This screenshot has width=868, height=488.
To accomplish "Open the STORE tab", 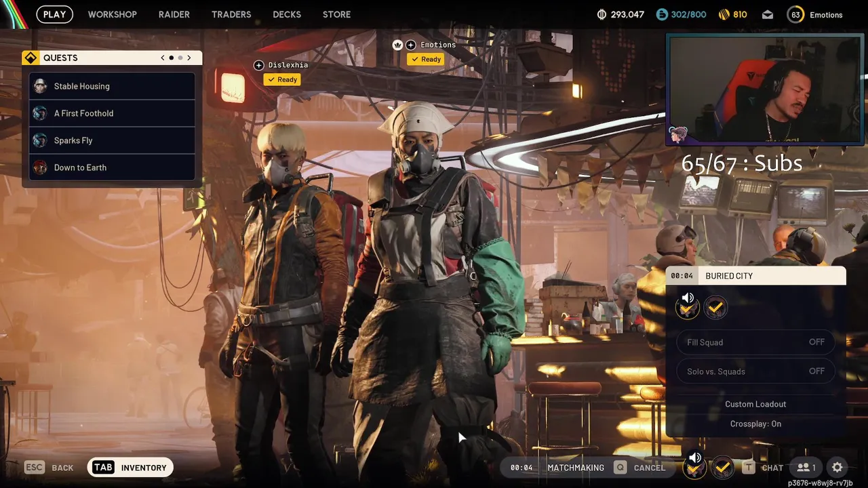I will pyautogui.click(x=337, y=14).
